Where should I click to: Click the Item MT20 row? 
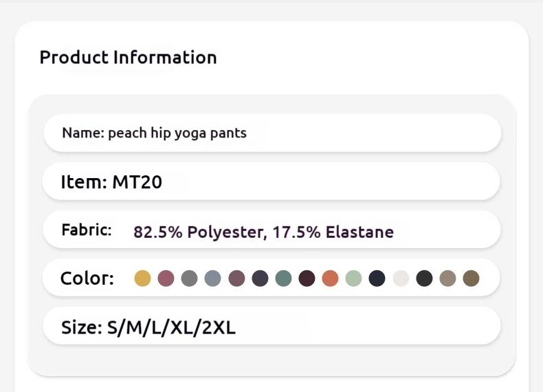click(x=271, y=182)
